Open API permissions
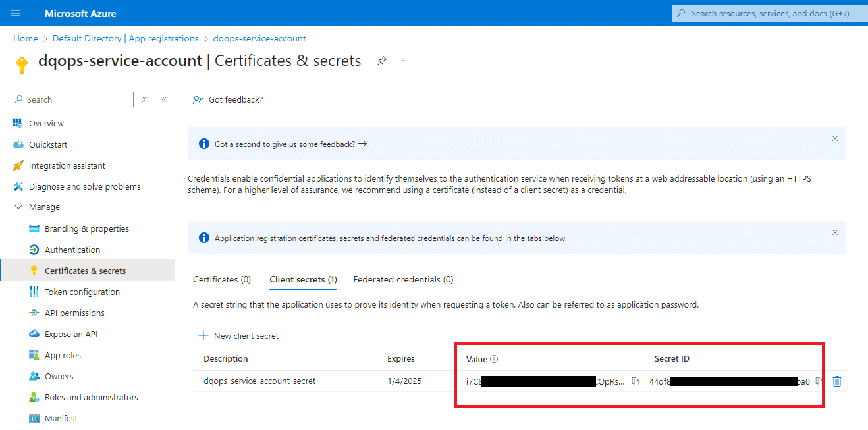Viewport: 868px width, 430px height. tap(74, 313)
